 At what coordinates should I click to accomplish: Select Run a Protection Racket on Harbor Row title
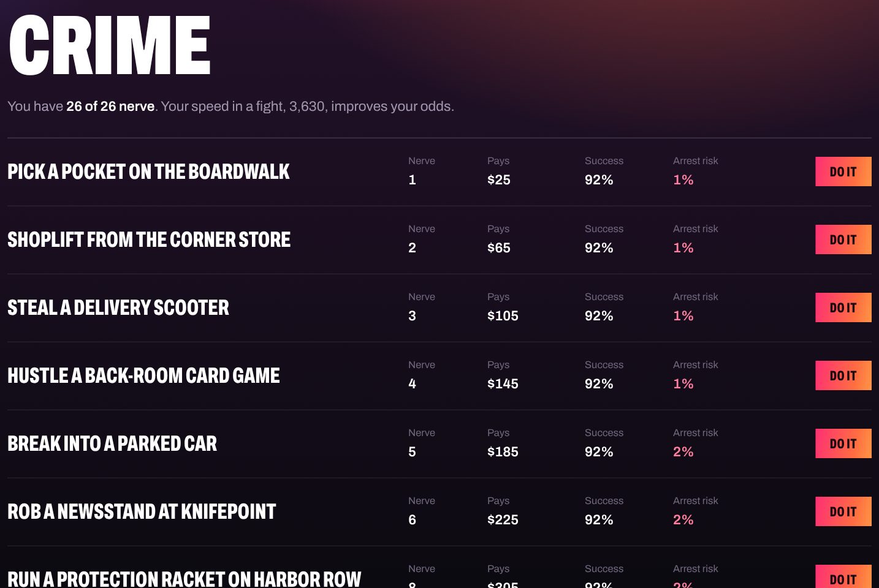coord(185,579)
